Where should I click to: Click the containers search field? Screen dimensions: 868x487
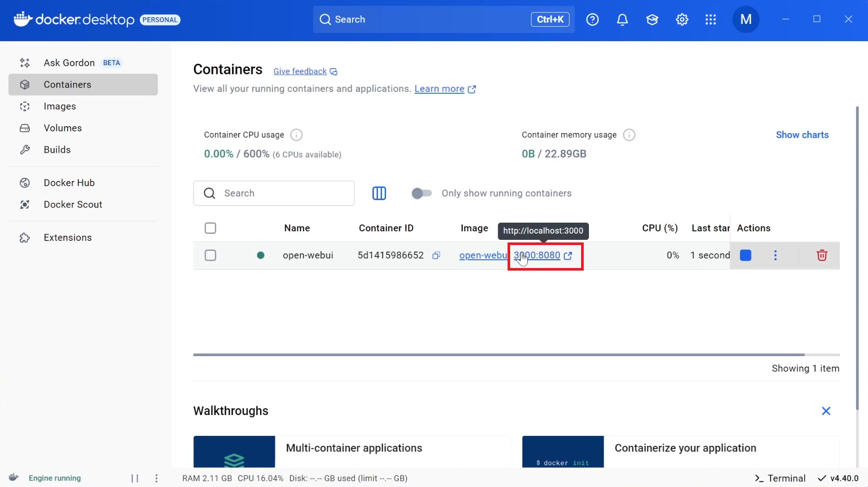tap(282, 193)
